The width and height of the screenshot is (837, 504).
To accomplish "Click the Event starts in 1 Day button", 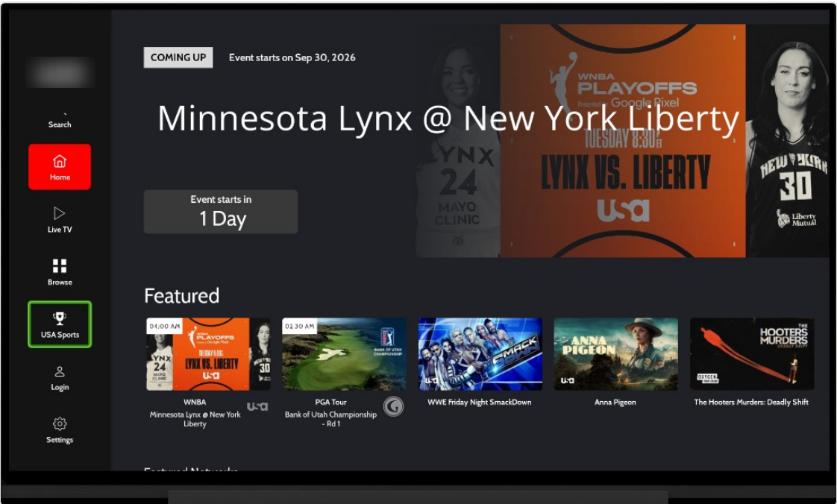I will pos(221,212).
